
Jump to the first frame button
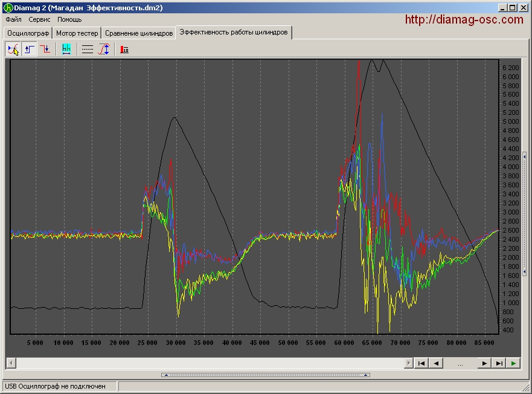pos(421,363)
